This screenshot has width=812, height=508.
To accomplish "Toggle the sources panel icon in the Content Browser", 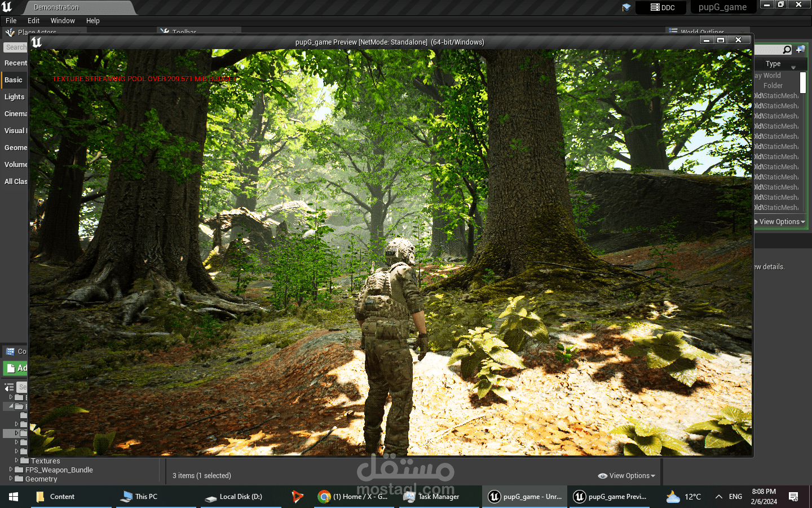I will coord(9,387).
